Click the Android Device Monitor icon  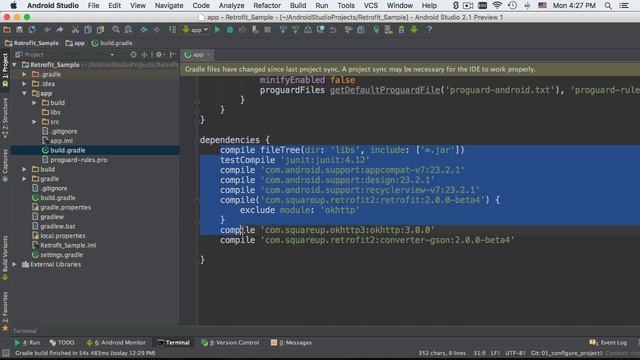414,30
